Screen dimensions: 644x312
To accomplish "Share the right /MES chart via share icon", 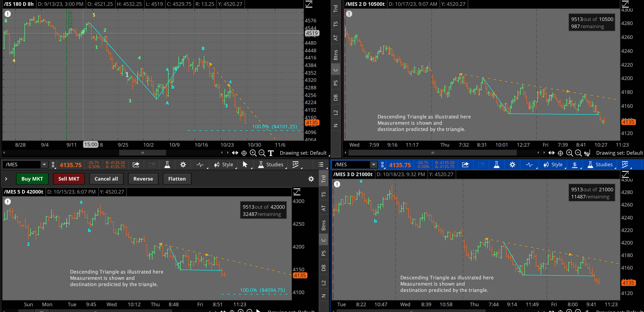I will pyautogui.click(x=465, y=164).
